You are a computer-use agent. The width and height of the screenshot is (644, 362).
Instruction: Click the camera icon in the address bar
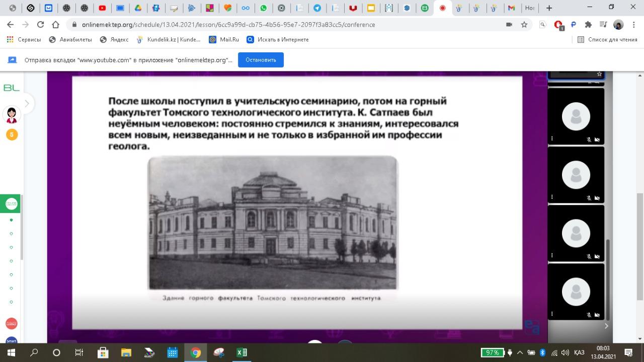point(509,25)
